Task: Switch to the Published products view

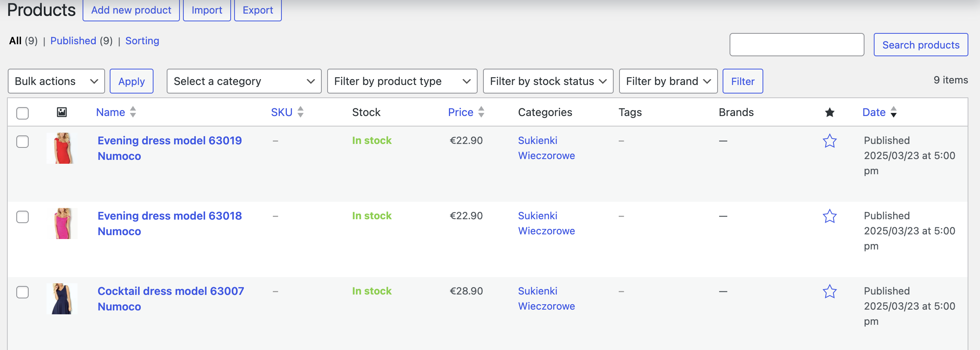Action: 73,41
